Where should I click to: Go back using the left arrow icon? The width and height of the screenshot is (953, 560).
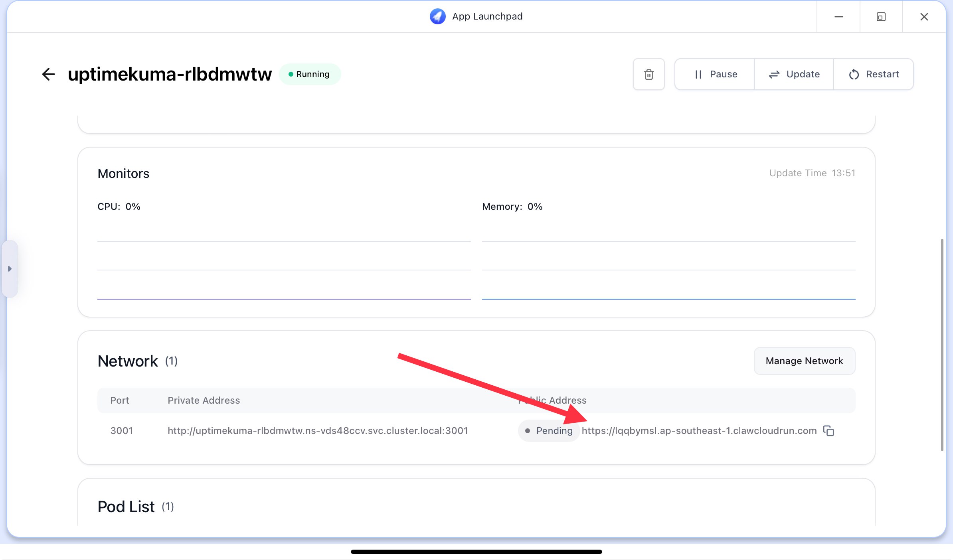point(49,74)
